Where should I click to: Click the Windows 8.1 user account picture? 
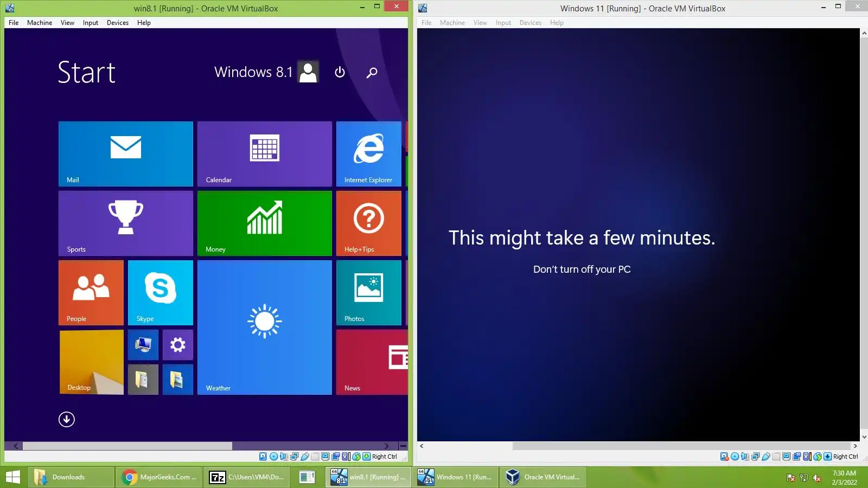(308, 72)
